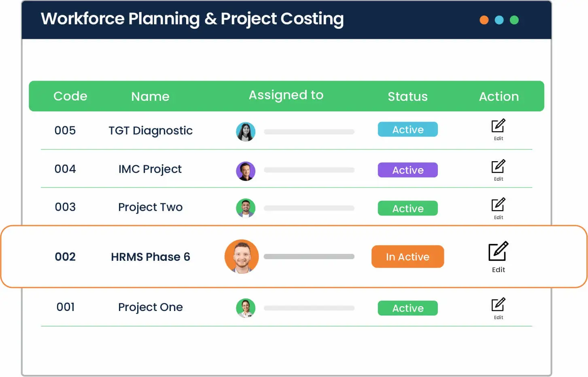Click the Edit icon for IMC Project
The height and width of the screenshot is (377, 588).
tap(498, 166)
